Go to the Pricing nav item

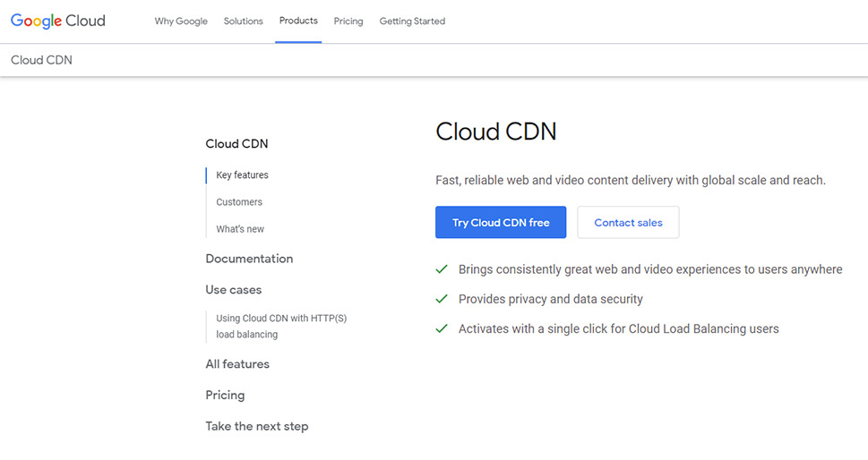(348, 21)
